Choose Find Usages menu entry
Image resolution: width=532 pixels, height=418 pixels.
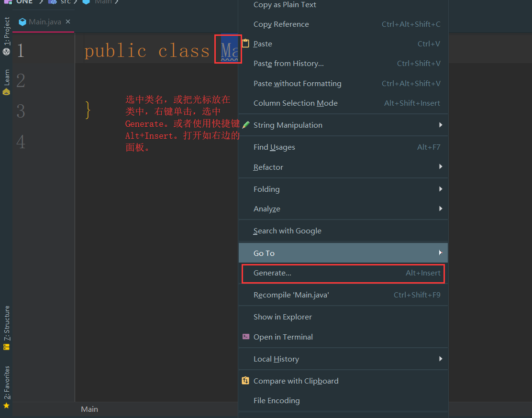tap(274, 147)
